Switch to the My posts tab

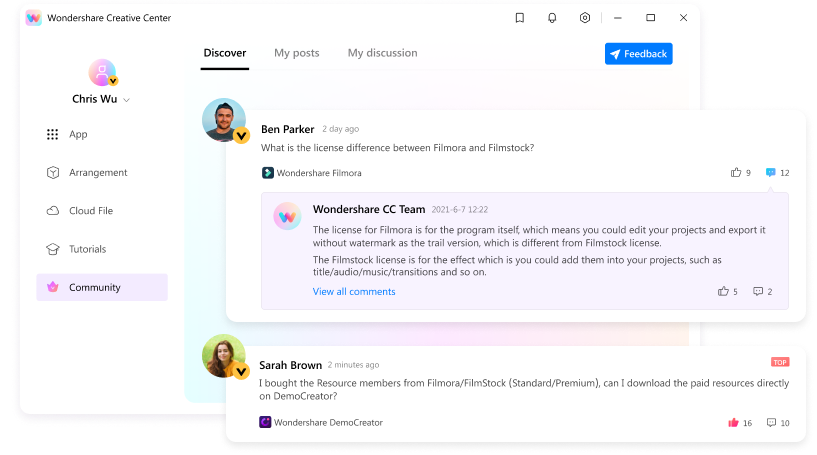point(296,53)
